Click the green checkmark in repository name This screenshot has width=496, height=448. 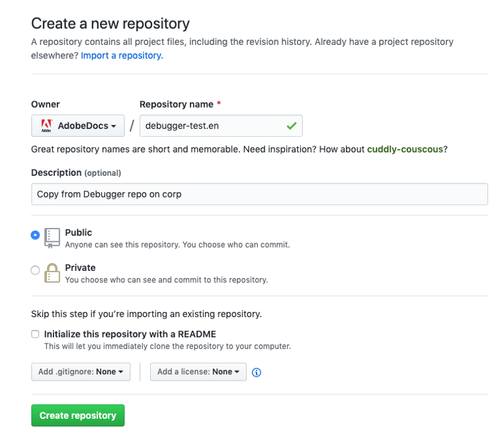click(x=291, y=126)
